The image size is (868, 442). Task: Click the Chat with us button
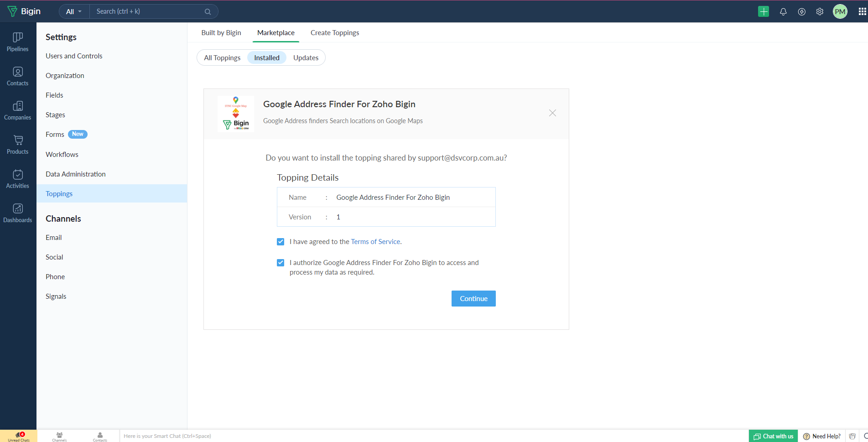[x=773, y=436]
